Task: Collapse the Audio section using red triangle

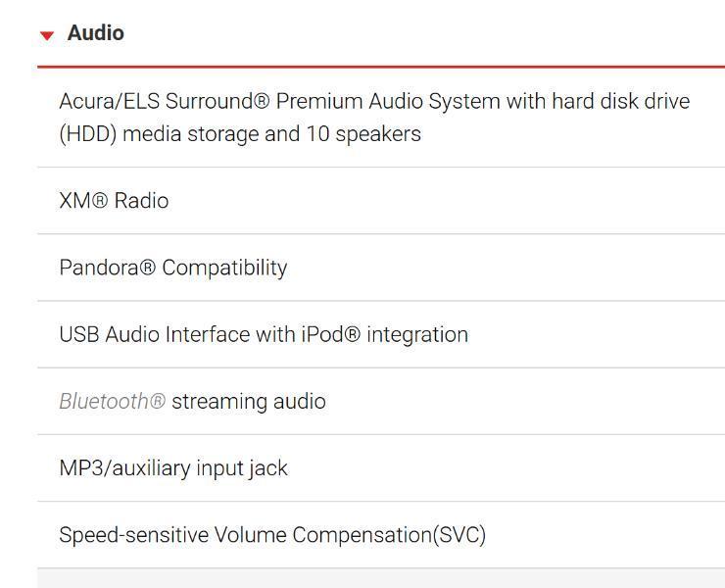Action: coord(46,35)
